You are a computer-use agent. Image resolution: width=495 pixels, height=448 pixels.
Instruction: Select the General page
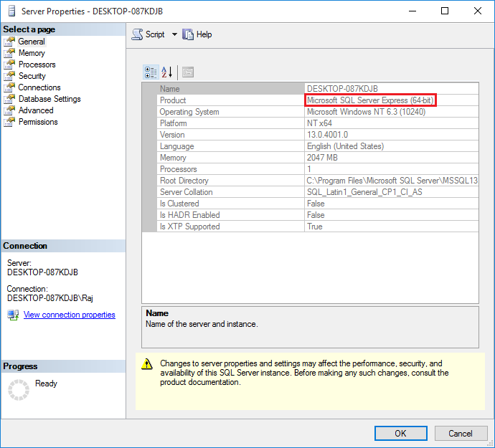[x=32, y=42]
